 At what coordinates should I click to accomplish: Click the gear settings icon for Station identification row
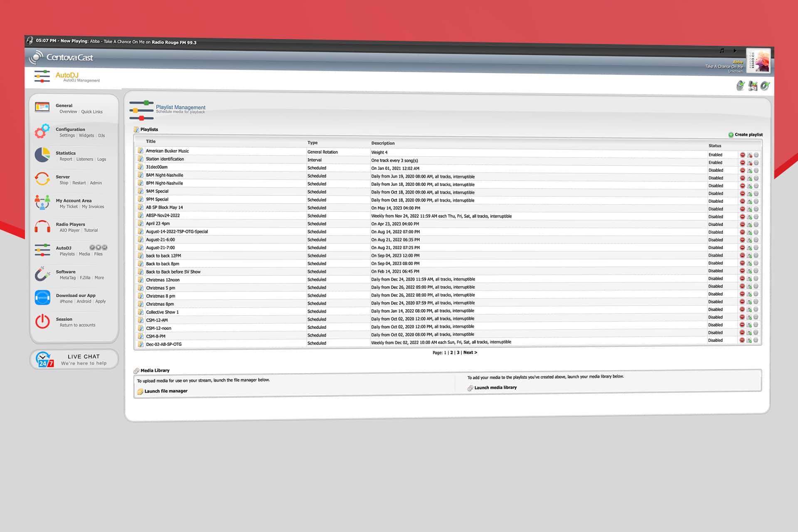756,163
